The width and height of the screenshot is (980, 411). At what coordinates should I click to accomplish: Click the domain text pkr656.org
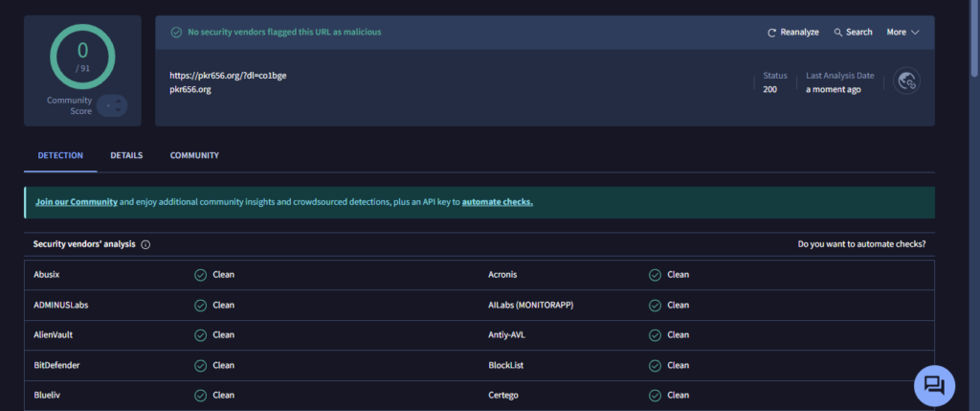click(190, 89)
